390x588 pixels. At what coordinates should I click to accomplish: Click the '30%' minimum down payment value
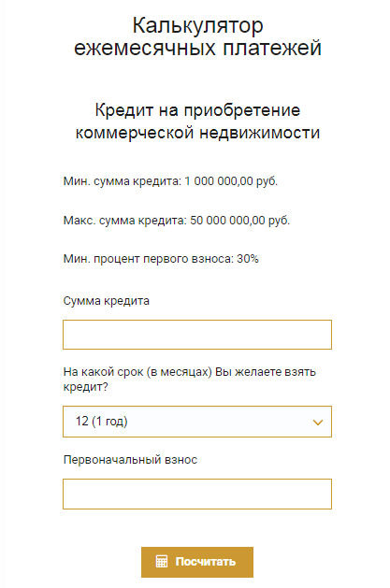[248, 259]
